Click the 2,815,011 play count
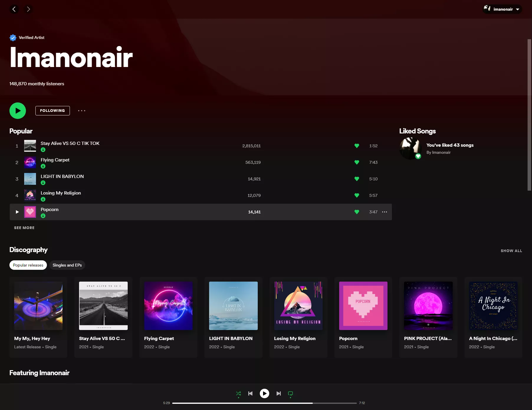 click(x=252, y=146)
